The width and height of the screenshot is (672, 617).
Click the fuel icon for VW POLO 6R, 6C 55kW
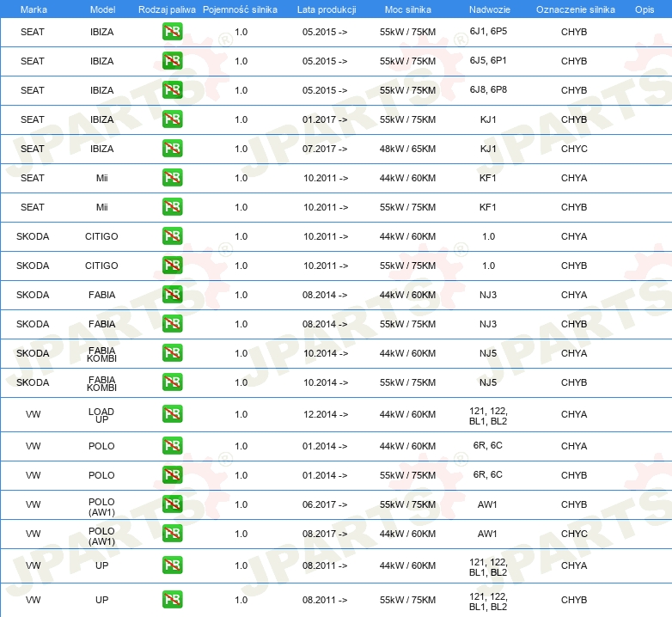pyautogui.click(x=172, y=474)
